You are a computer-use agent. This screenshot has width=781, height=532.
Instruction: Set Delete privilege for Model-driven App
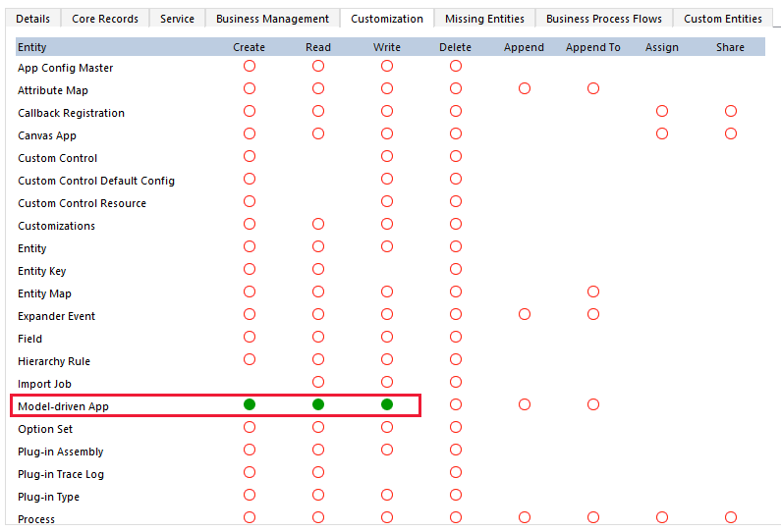tap(456, 404)
